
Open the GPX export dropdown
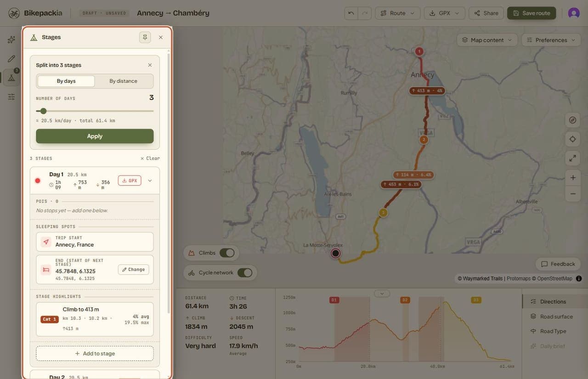[x=444, y=13]
